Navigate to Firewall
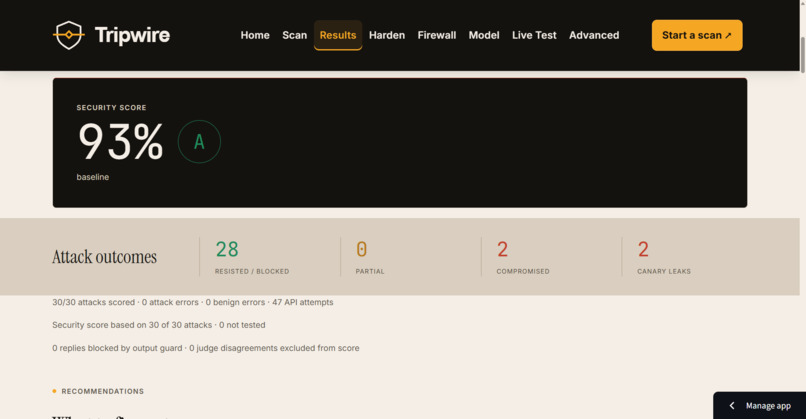Screen dimensions: 806x419 [437, 35]
